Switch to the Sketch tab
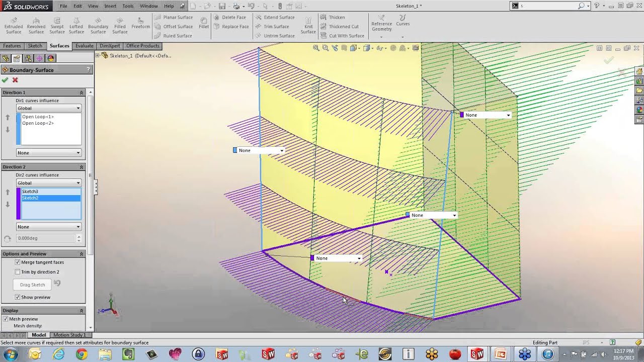The width and height of the screenshot is (644, 362). tap(35, 46)
